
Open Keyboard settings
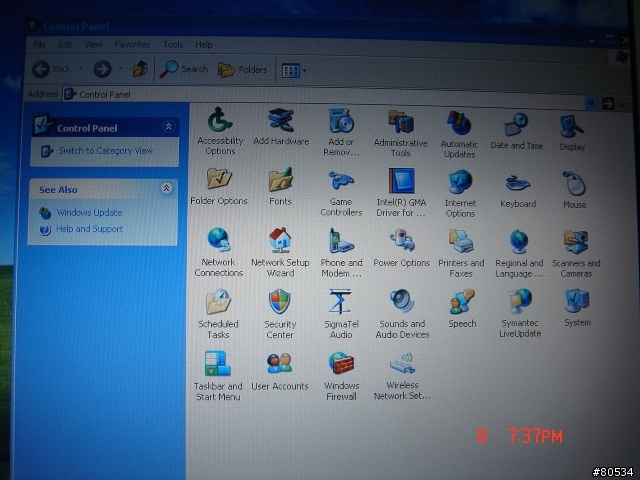tap(518, 190)
